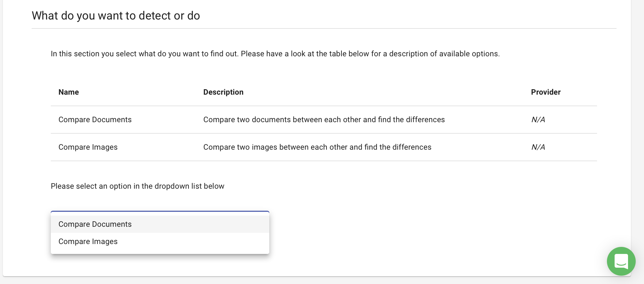
Task: Click the introductory section description sentence
Action: pos(275,54)
